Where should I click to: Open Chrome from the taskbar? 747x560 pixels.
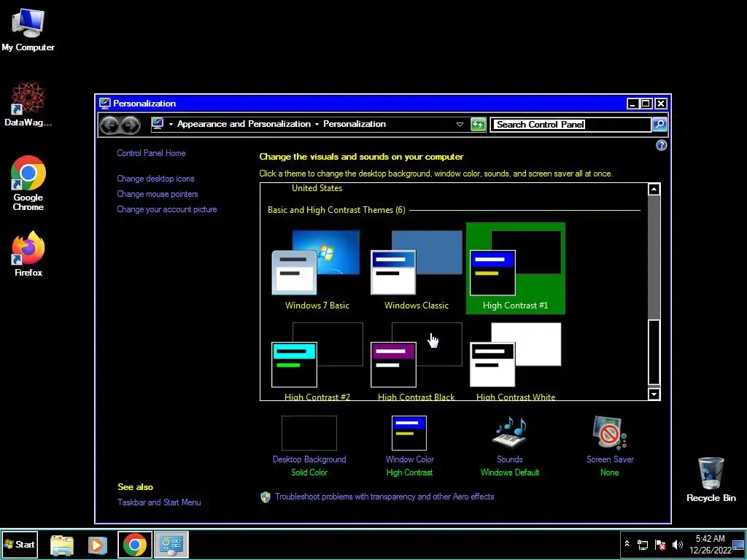135,545
